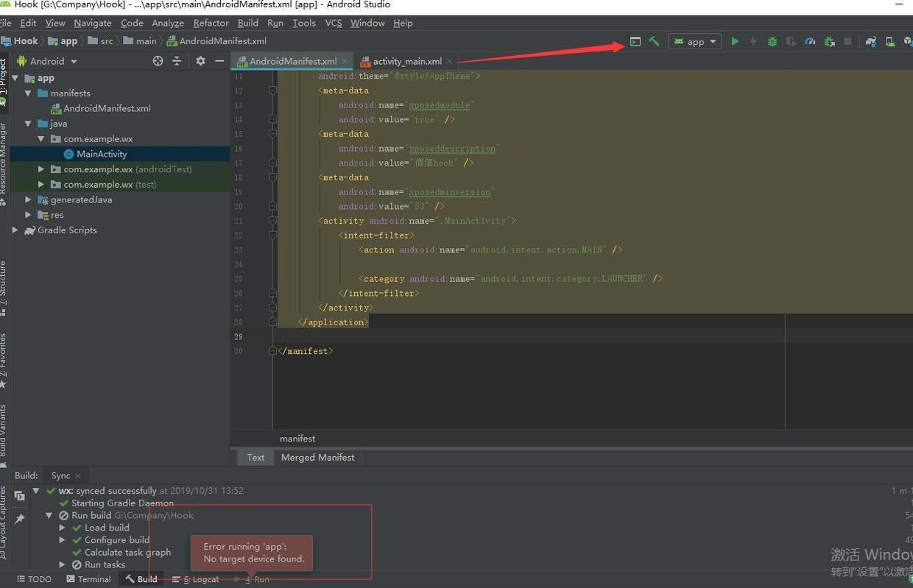Open the Tools menu
913x588 pixels.
coord(304,23)
